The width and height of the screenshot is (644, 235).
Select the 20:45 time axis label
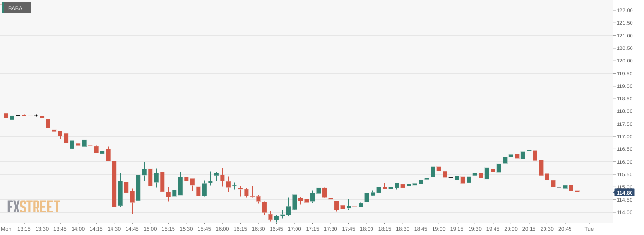pyautogui.click(x=565, y=229)
